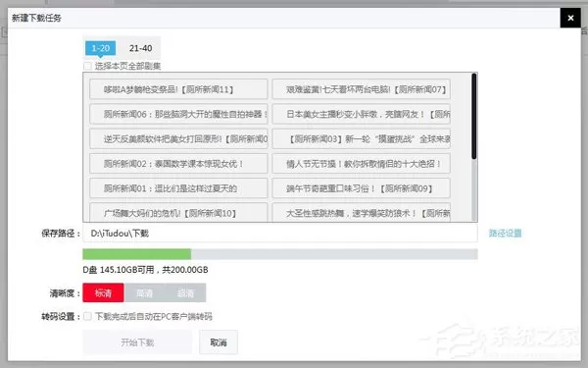Switch to the 1-20 episode tab

[101, 48]
